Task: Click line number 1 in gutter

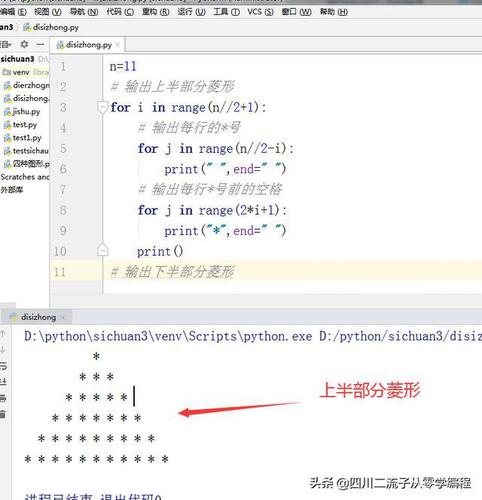Action: (63, 66)
